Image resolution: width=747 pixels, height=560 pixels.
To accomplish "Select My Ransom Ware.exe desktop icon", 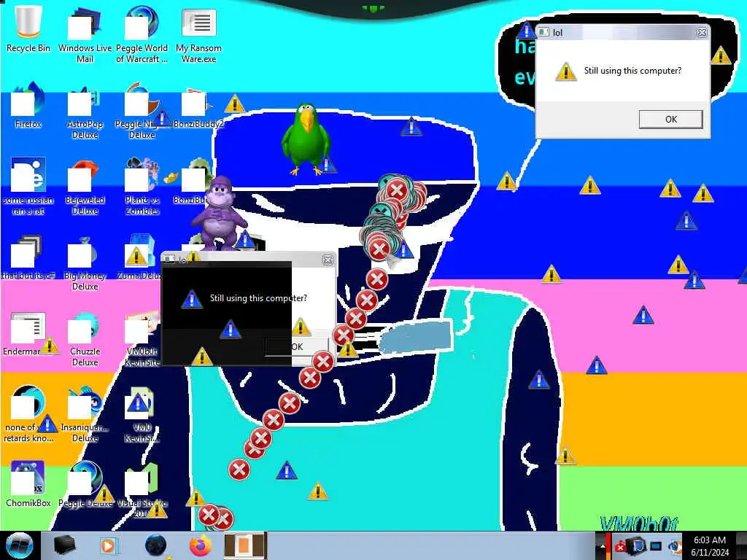I will coord(198,34).
